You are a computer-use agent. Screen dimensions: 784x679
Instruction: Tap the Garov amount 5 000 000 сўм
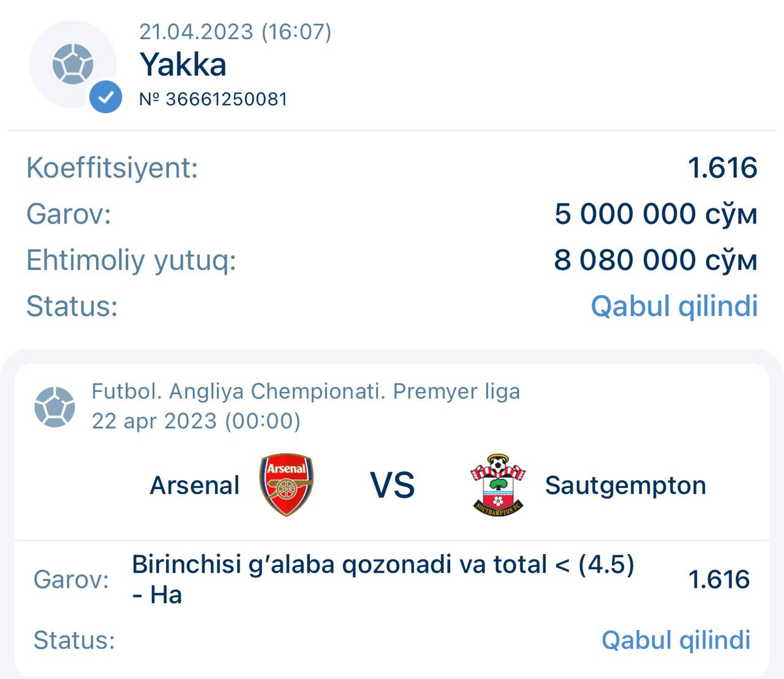pos(655,214)
